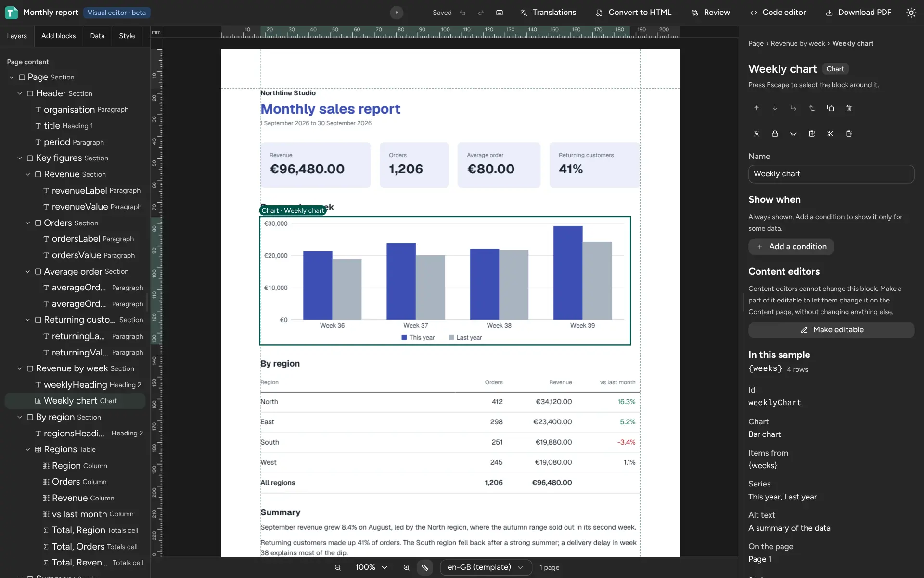This screenshot has height=578, width=924.
Task: Collapse the Revenue by week section
Action: [20, 368]
